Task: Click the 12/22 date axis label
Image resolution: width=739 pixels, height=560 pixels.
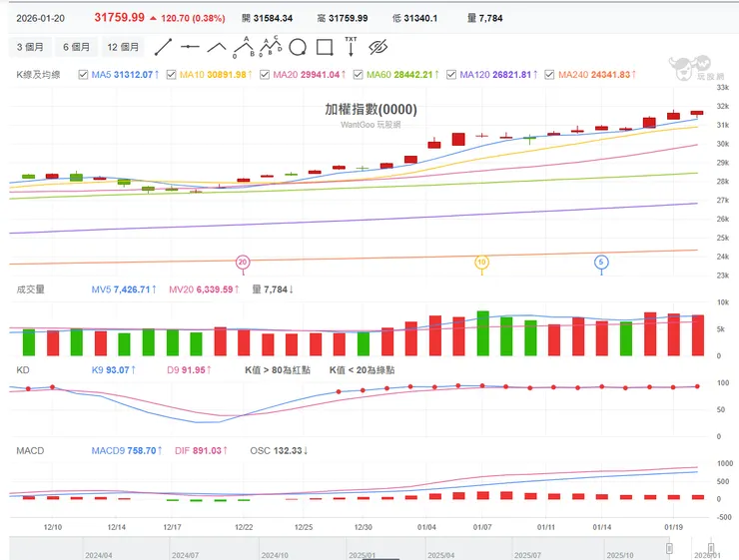Action: point(244,527)
